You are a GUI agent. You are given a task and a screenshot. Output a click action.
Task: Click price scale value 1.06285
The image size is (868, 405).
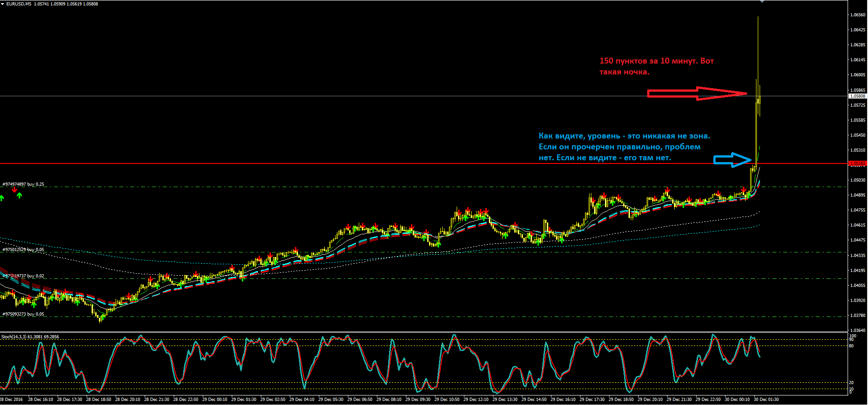click(858, 45)
